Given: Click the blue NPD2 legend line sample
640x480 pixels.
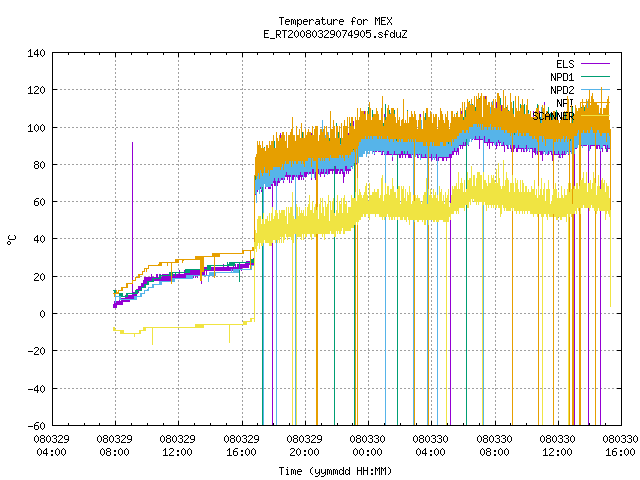Looking at the screenshot, I should pos(596,89).
